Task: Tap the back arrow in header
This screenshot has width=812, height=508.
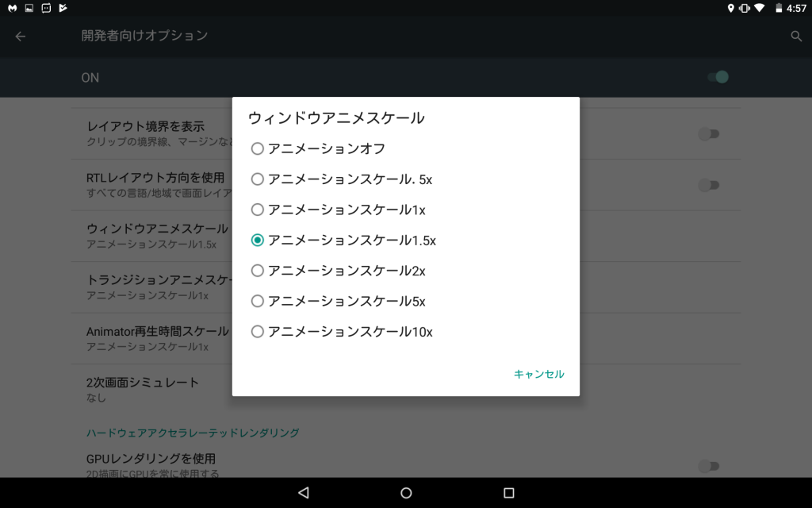Action: [21, 36]
